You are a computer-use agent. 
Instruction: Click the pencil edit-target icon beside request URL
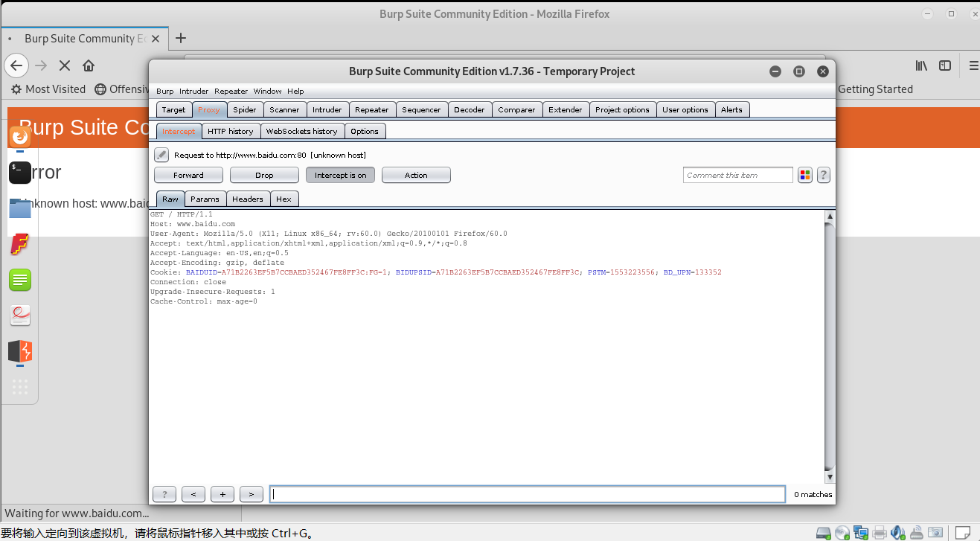pos(161,155)
